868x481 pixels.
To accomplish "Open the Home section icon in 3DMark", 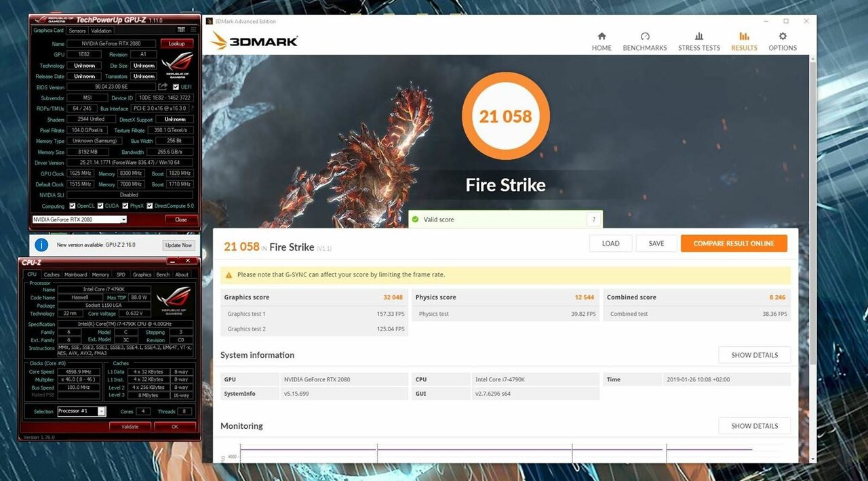I will coord(601,37).
